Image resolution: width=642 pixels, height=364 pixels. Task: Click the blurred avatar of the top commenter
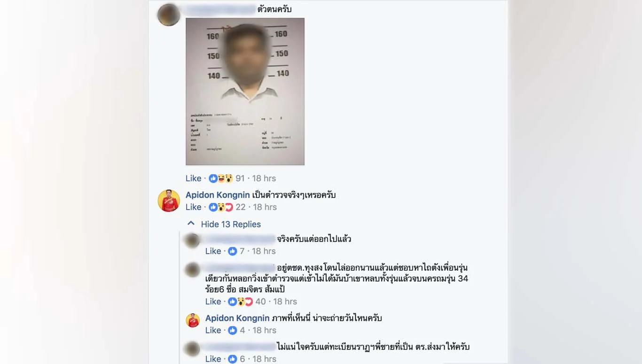169,15
